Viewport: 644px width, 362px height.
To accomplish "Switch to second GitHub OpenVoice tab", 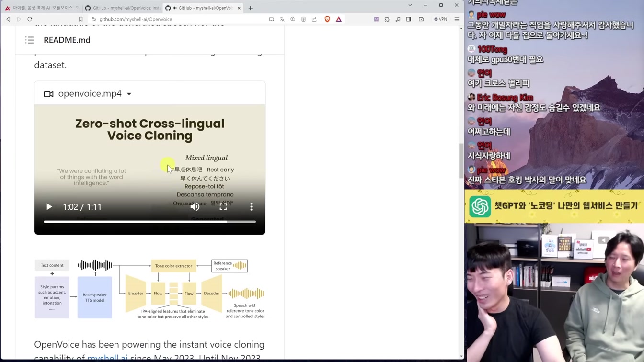I will coord(122,8).
